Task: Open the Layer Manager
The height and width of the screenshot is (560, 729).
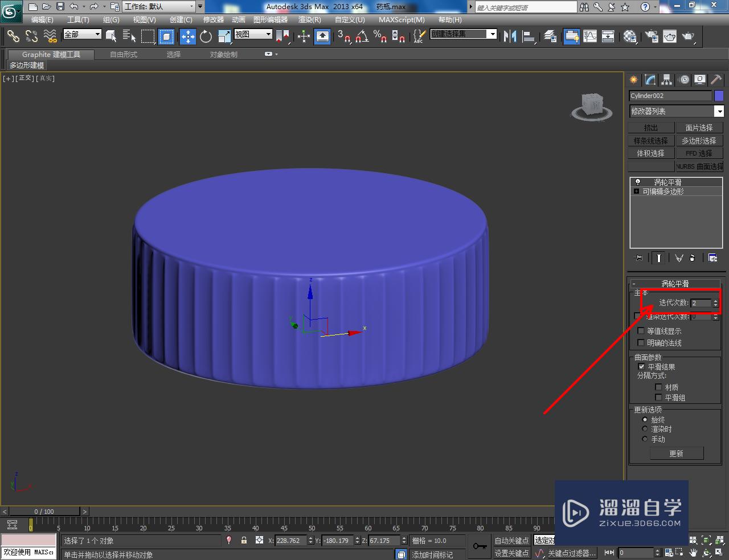Action: click(550, 36)
